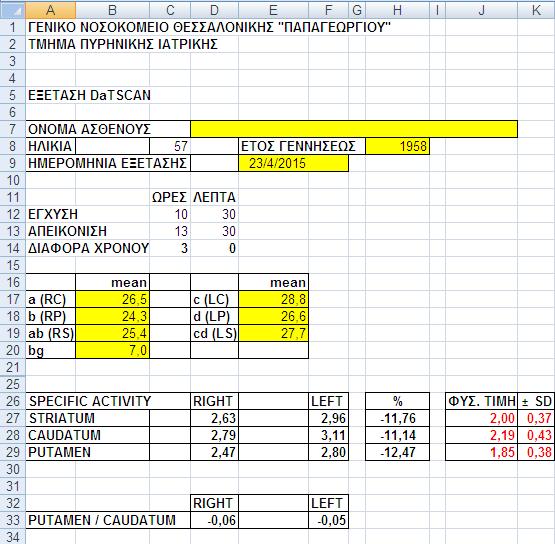555x544 pixels.
Task: Click the ΤΜΗΜΑ ΠΥΡΗΝΙΚΗΣ ΙΑΤΡΙΚΗΣ cell
Action: pos(123,44)
